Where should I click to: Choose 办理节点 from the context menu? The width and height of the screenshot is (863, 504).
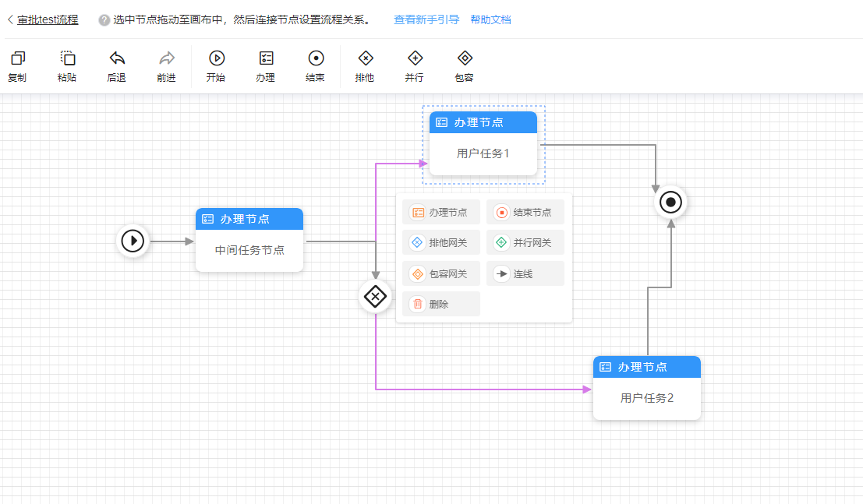coord(441,212)
